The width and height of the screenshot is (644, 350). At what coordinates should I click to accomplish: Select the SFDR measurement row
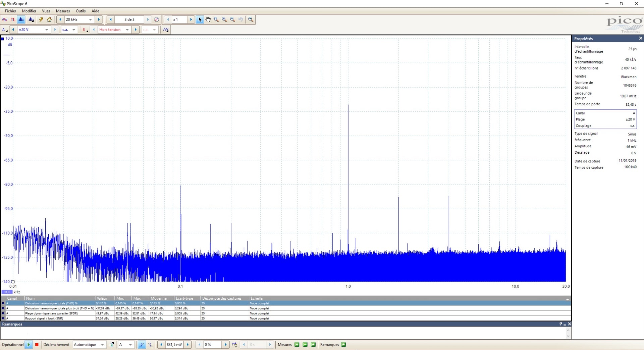(x=286, y=313)
